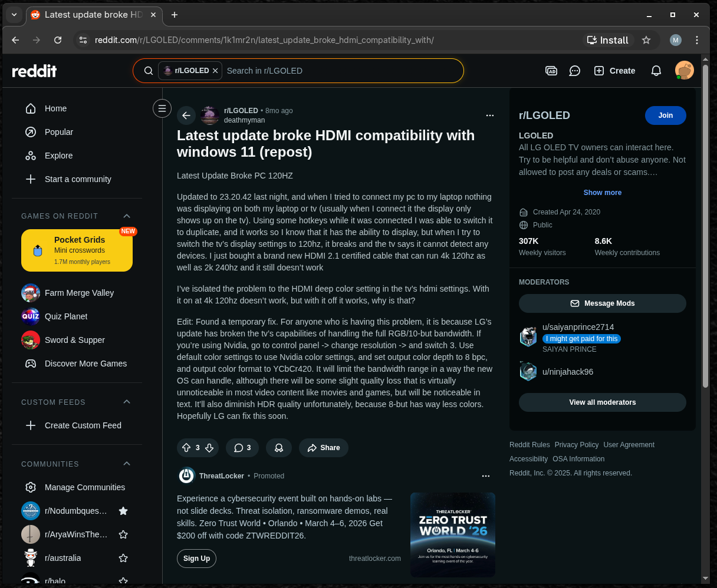Screen dimensions: 717x588
Task: Collapse the Communities section
Action: click(126, 464)
